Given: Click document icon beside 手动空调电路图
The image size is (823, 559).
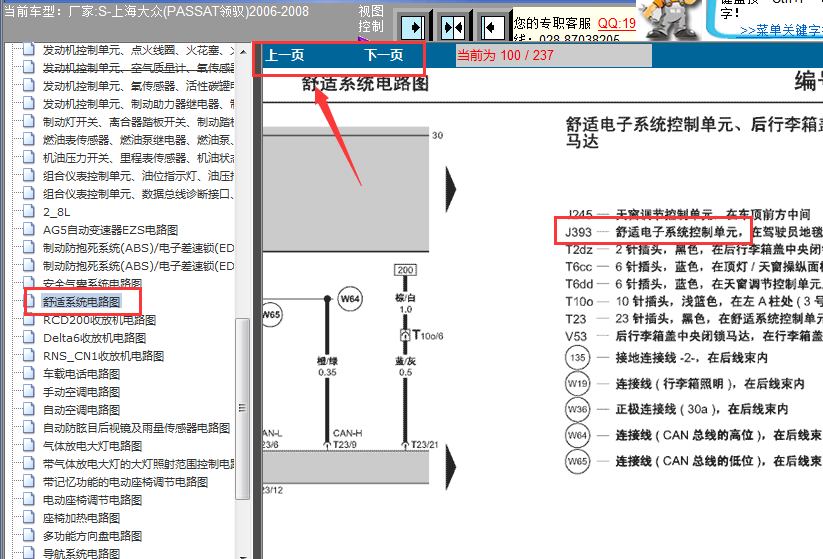Looking at the screenshot, I should [29, 392].
